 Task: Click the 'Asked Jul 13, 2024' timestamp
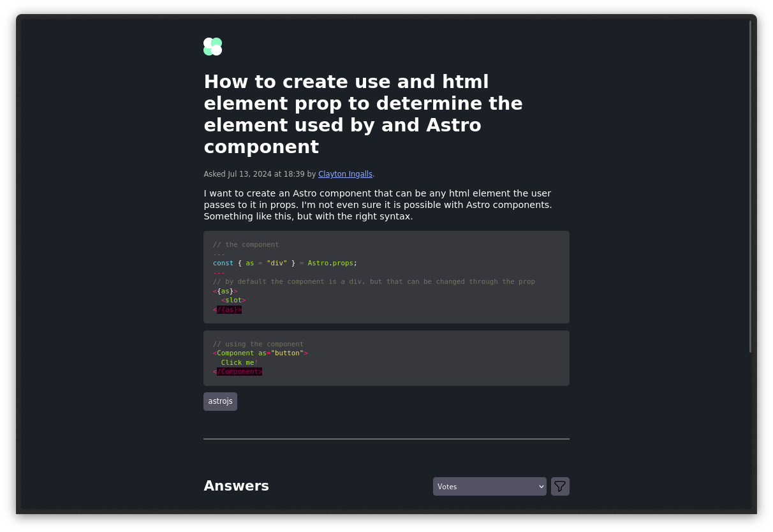tap(254, 174)
